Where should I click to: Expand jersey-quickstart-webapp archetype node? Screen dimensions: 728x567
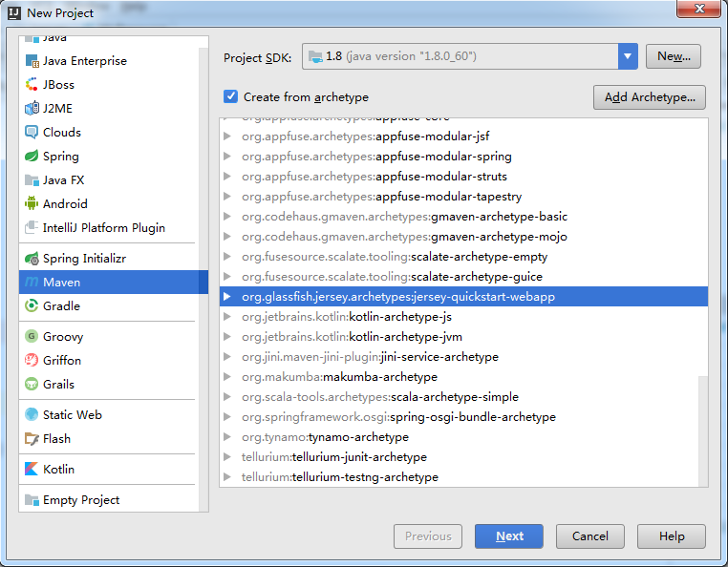point(227,296)
